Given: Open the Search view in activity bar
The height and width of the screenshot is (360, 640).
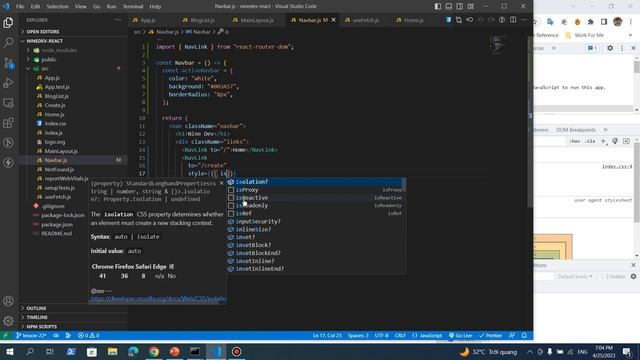Looking at the screenshot, I should pyautogui.click(x=8, y=42).
